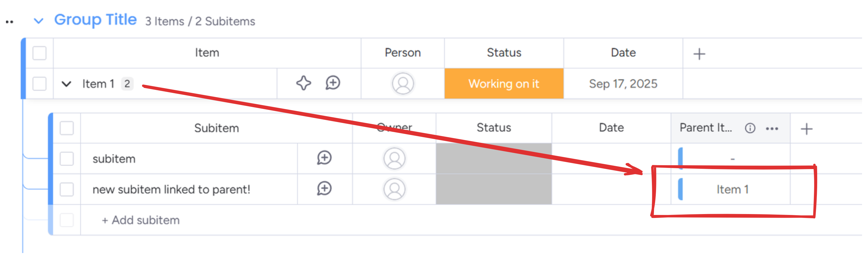868x259 pixels.
Task: Toggle the select-all checkbox in Item header
Action: tap(40, 53)
